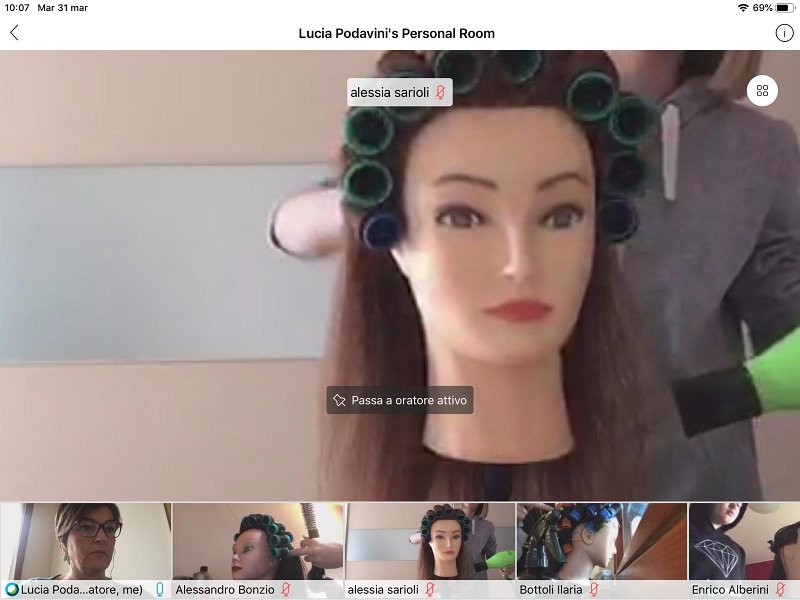This screenshot has width=800, height=600.
Task: Select Alessandro Bonzio's video thumbnail
Action: click(258, 540)
